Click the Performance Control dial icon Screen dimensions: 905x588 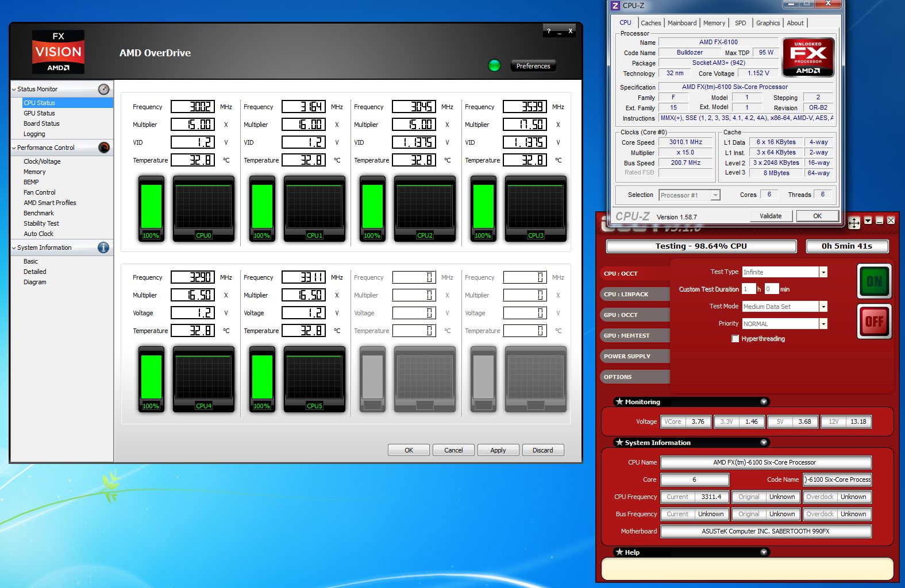[104, 148]
